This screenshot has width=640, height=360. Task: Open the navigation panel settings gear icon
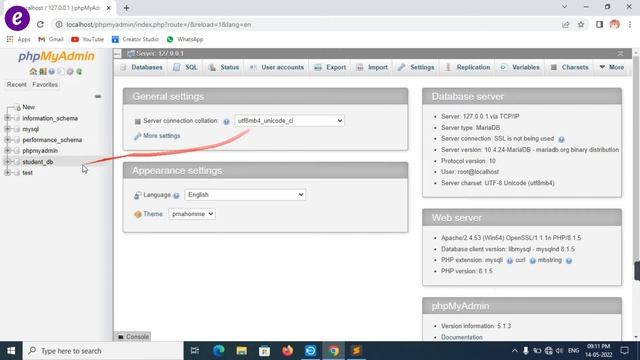(x=70, y=71)
